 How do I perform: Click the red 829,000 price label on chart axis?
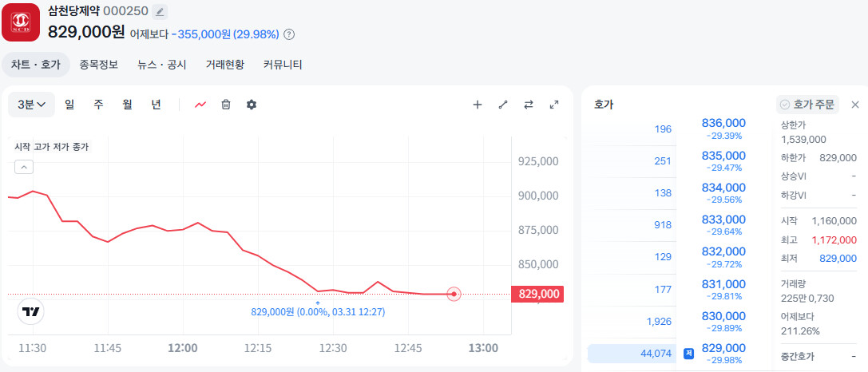coord(537,294)
